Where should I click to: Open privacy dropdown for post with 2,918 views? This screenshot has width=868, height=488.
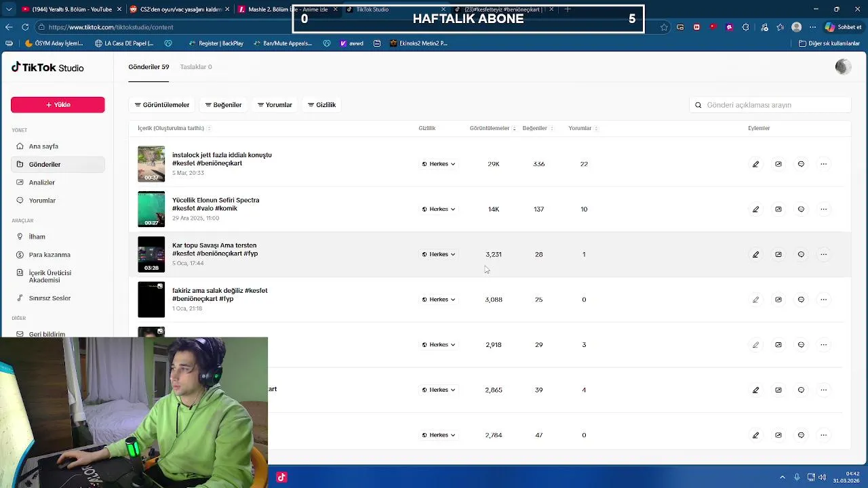click(x=439, y=344)
